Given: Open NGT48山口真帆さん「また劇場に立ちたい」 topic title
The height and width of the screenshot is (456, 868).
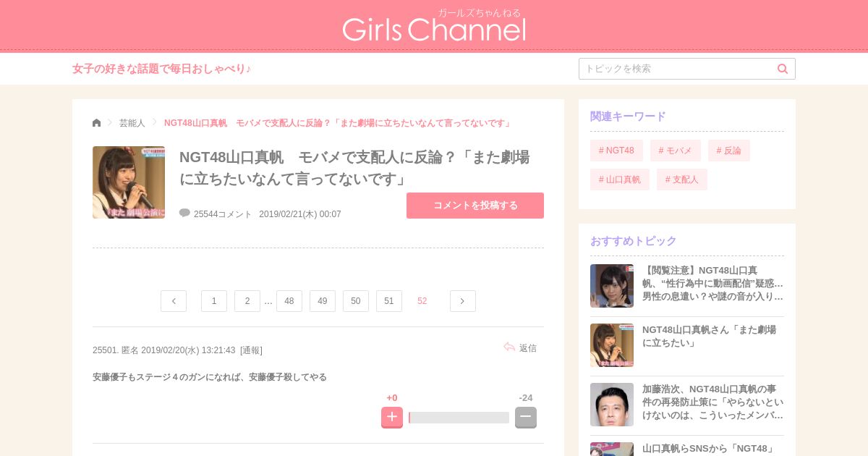Looking at the screenshot, I should [x=710, y=337].
